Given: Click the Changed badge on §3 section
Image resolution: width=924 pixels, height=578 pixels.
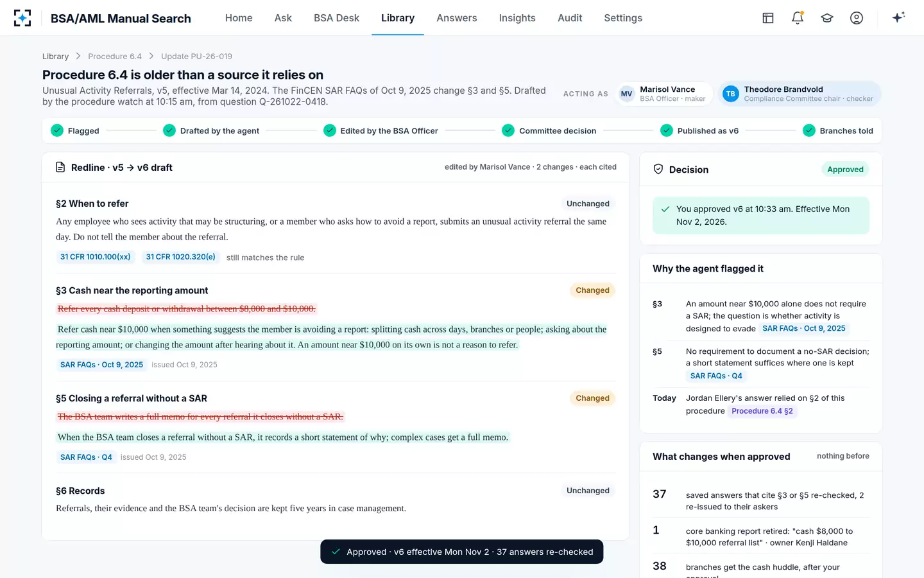Looking at the screenshot, I should [592, 290].
